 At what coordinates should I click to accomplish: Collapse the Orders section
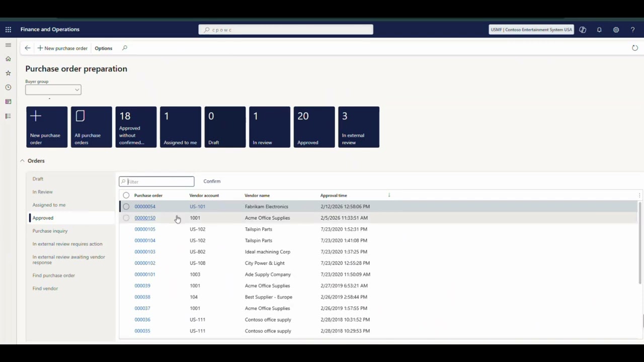(x=22, y=161)
